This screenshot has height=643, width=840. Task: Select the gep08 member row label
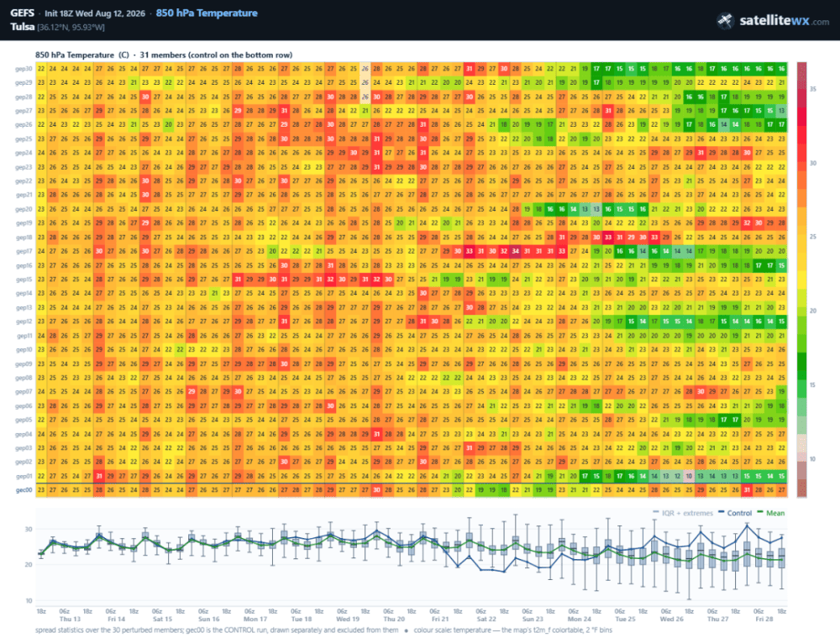24,378
